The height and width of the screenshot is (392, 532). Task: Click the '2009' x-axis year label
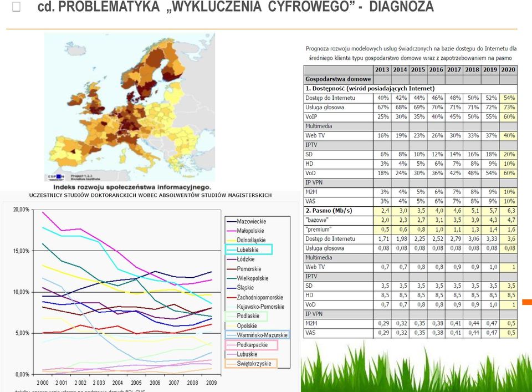pos(211,383)
